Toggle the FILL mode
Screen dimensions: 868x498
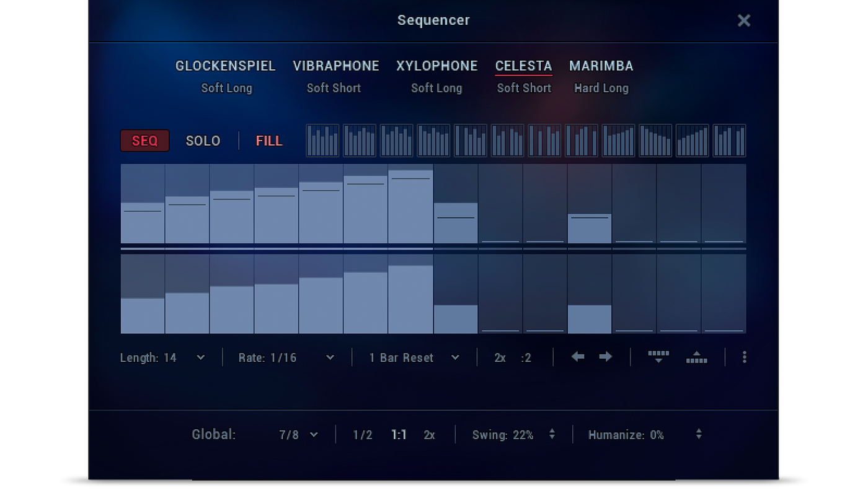click(x=269, y=141)
